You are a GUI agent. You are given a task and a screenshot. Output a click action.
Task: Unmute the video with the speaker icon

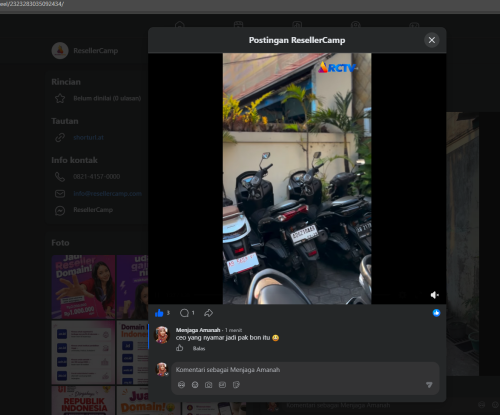pyautogui.click(x=434, y=295)
